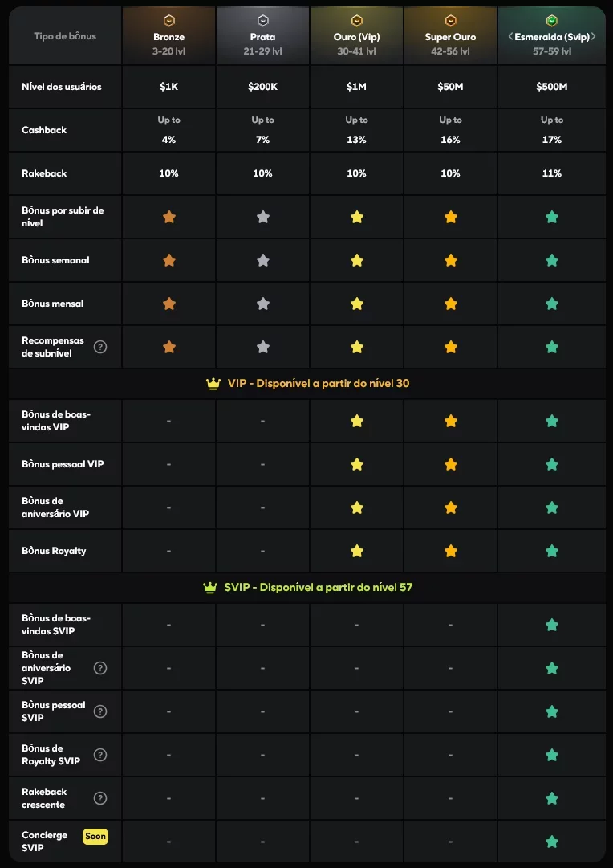Go to next tier with right chevron
The height and width of the screenshot is (868, 613).
[594, 37]
